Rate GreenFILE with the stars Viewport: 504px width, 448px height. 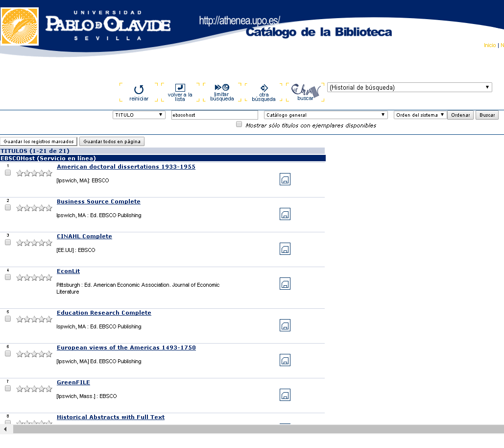pos(34,389)
